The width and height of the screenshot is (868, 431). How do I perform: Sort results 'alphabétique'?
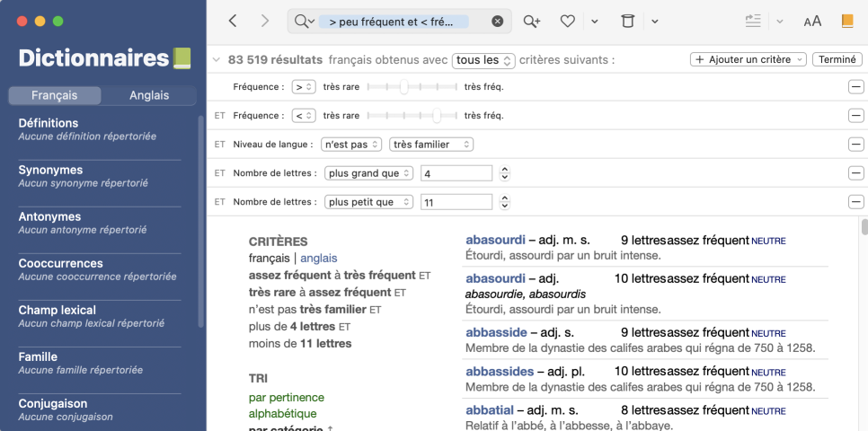point(283,414)
